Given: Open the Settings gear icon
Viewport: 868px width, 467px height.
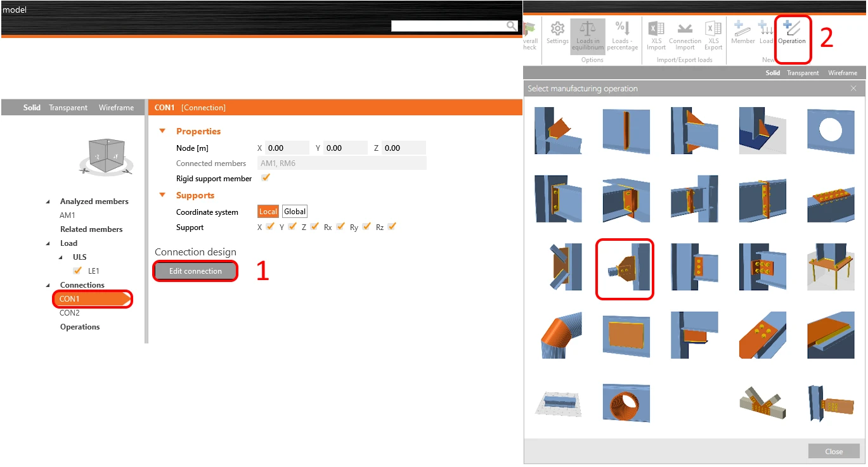Looking at the screenshot, I should [x=557, y=33].
